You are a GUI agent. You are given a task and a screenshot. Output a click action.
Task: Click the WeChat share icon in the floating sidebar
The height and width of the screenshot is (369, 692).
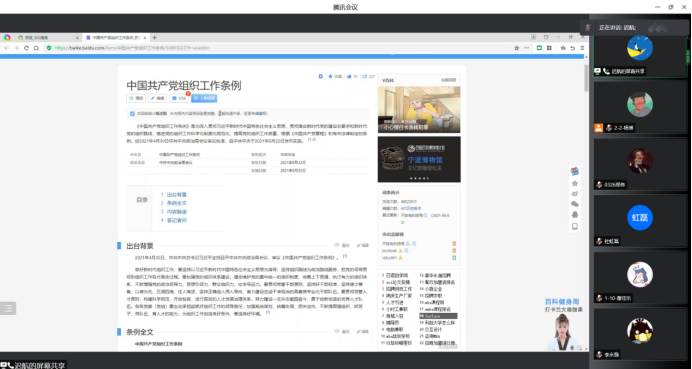coord(575,204)
